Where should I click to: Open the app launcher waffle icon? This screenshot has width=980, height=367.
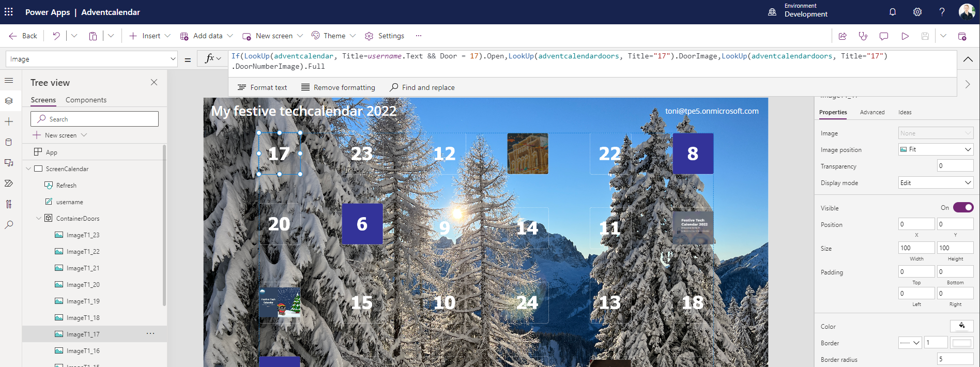(9, 12)
